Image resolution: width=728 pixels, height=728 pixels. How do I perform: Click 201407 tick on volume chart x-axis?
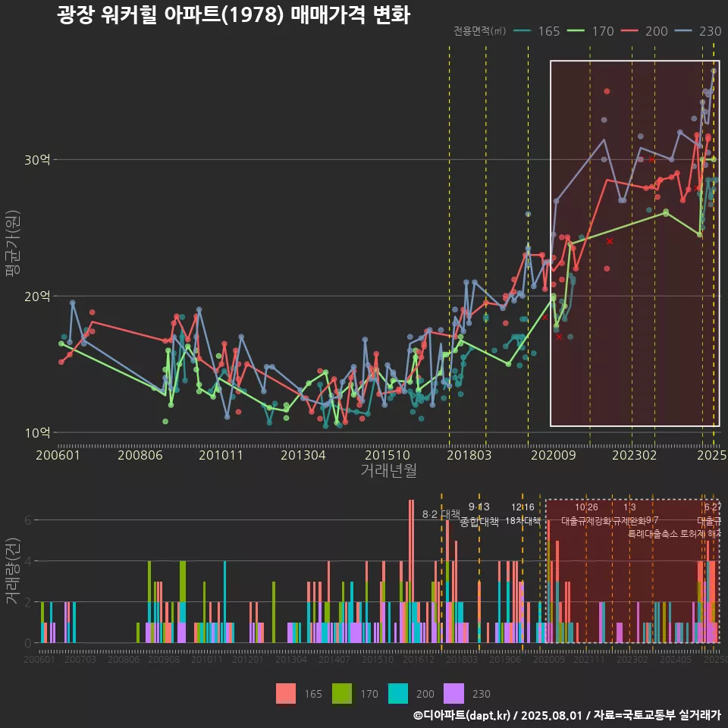(334, 659)
